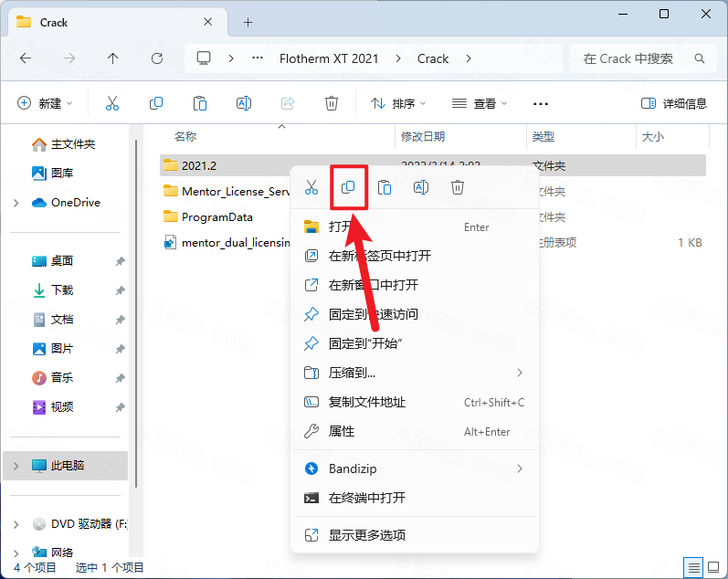Click the 在 Crack 中搜索 box
728x579 pixels.
[x=643, y=58]
